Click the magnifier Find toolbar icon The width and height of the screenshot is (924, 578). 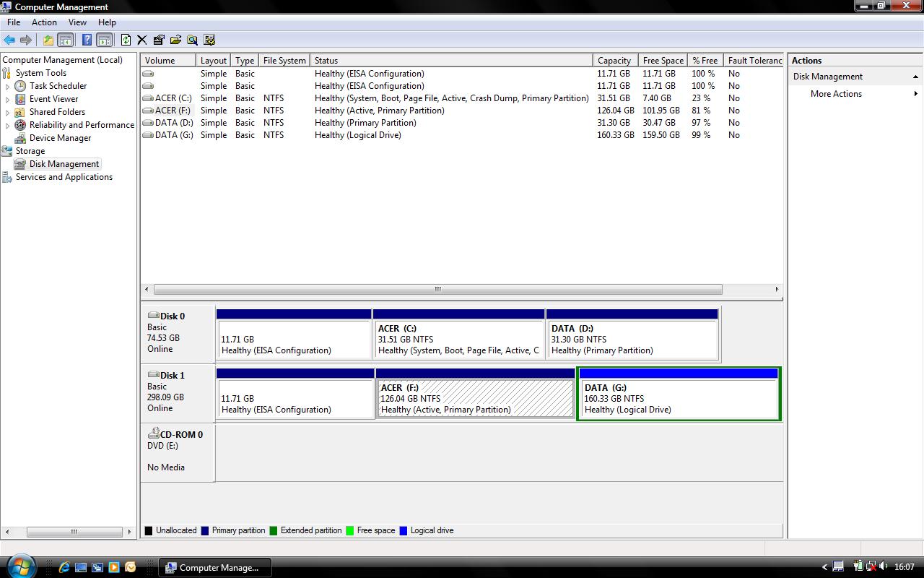(x=192, y=40)
